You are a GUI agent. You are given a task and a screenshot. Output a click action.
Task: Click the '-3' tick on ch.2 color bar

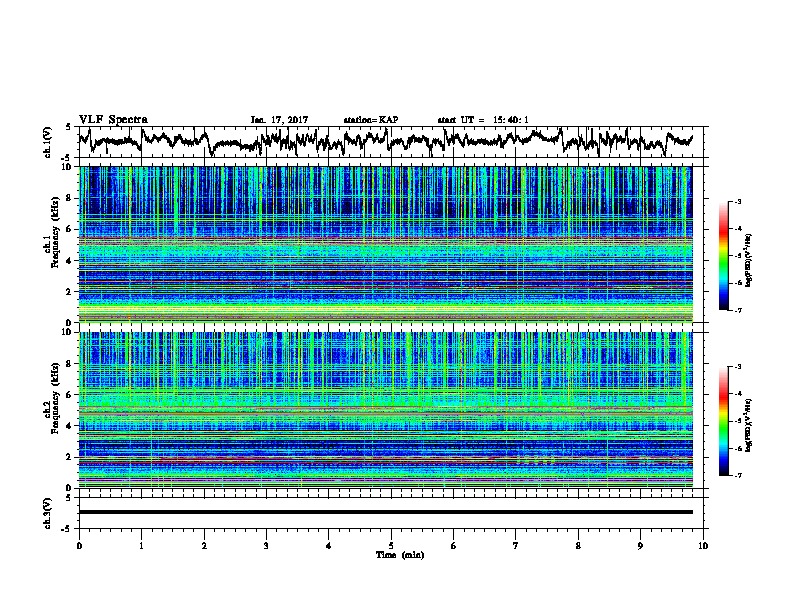[737, 367]
